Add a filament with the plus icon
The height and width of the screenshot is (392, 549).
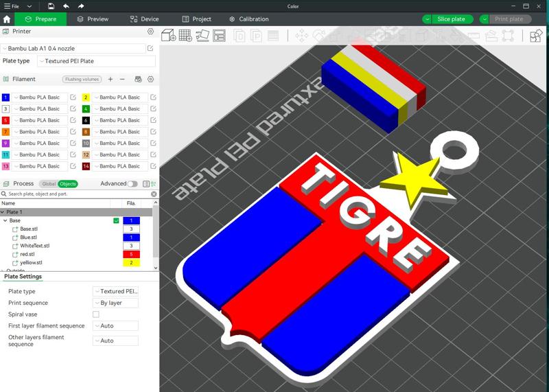click(x=110, y=79)
